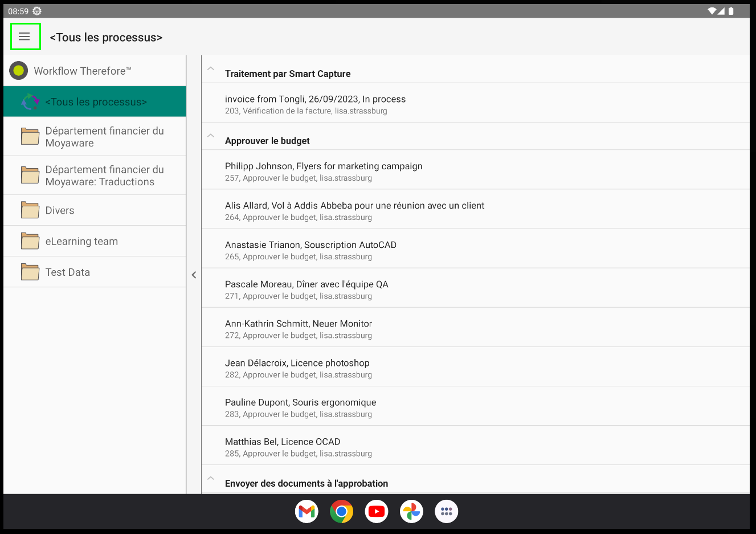Image resolution: width=756 pixels, height=534 pixels.
Task: Click the 08:59 clock in status bar
Action: point(18,11)
